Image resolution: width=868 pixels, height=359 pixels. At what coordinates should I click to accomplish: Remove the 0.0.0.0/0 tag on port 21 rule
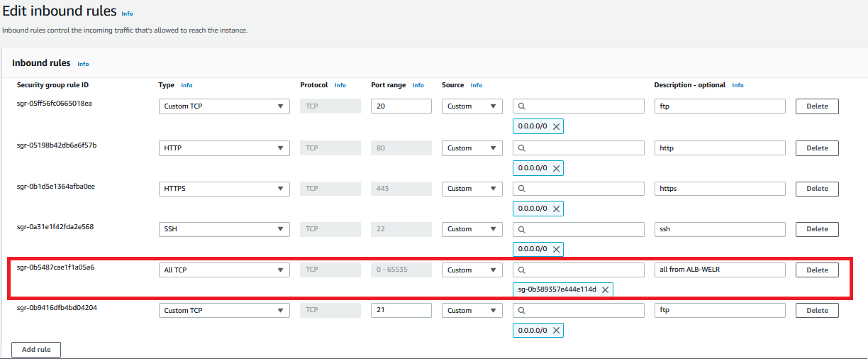(x=557, y=331)
